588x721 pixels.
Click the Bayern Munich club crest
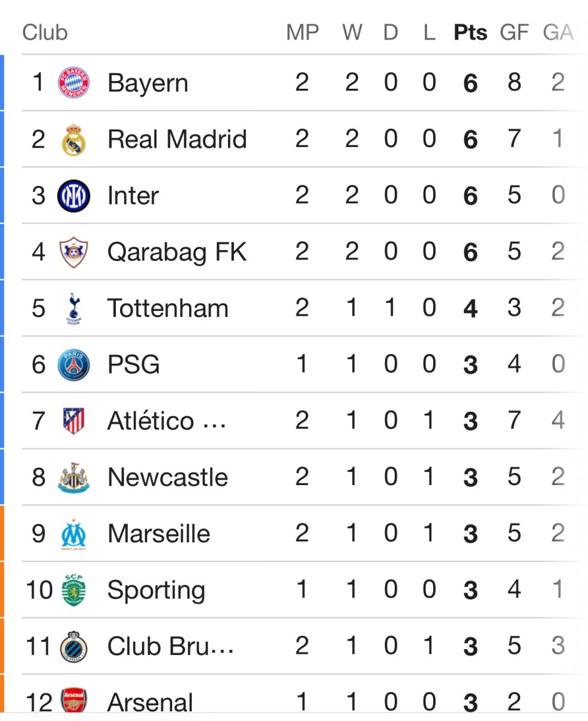click(74, 83)
